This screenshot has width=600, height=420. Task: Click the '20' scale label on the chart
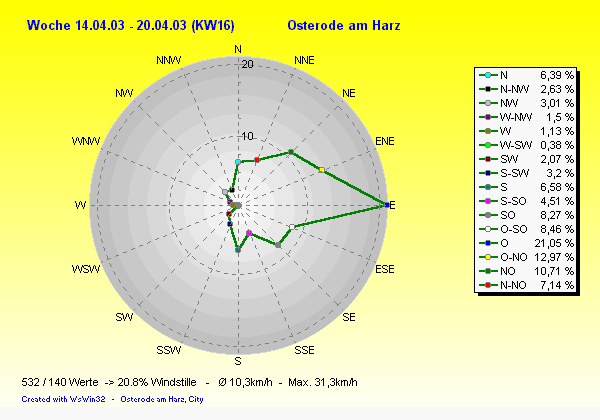pyautogui.click(x=248, y=65)
